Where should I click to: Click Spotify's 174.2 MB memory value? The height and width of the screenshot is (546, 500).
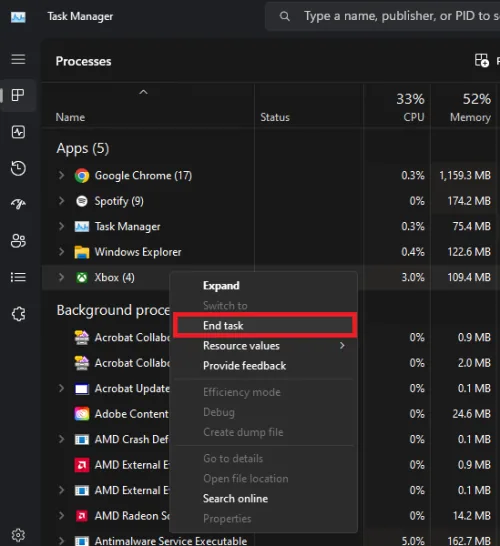pyautogui.click(x=469, y=201)
